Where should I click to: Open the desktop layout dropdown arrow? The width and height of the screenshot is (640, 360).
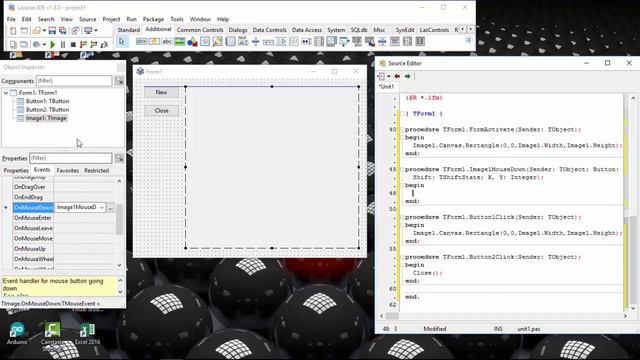tap(96, 31)
